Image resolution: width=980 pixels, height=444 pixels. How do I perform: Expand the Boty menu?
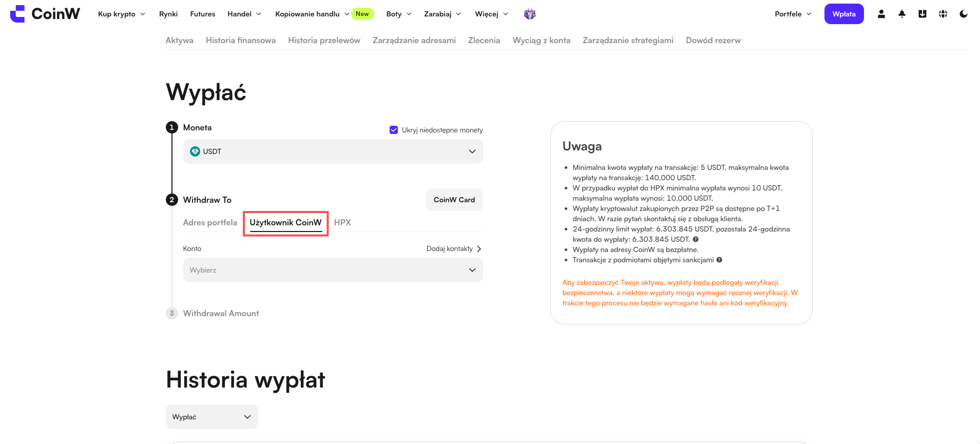tap(399, 14)
